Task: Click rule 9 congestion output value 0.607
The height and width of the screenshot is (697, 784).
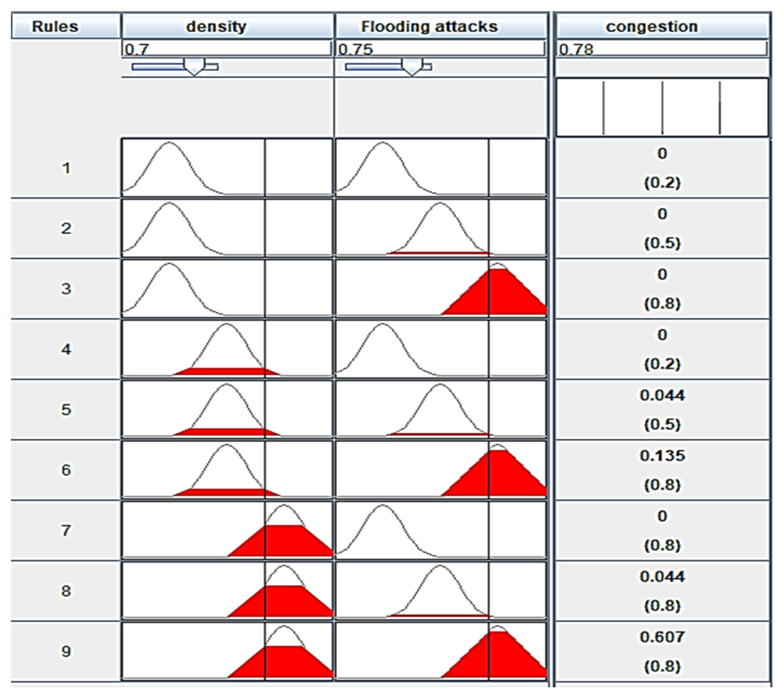Action: (662, 637)
